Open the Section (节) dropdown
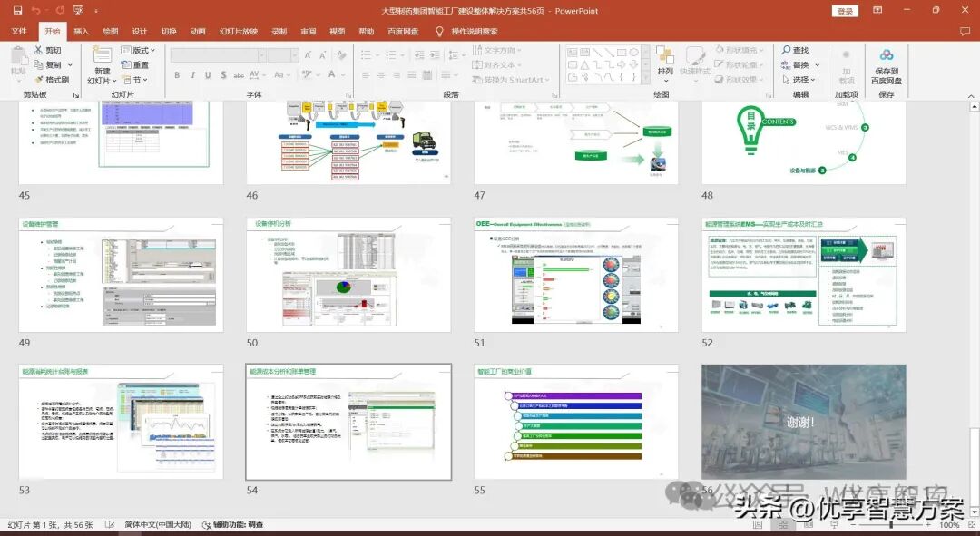980x536 pixels. 135,80
